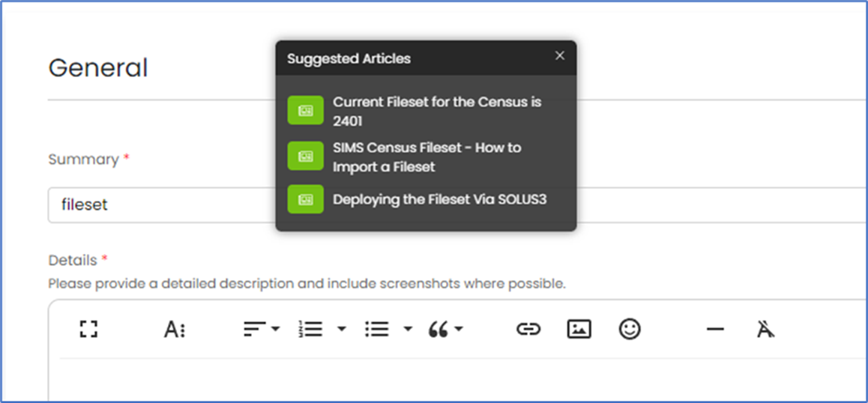The width and height of the screenshot is (868, 403).
Task: Open article 'Current Fileset for the Census is 2401'
Action: 436,111
